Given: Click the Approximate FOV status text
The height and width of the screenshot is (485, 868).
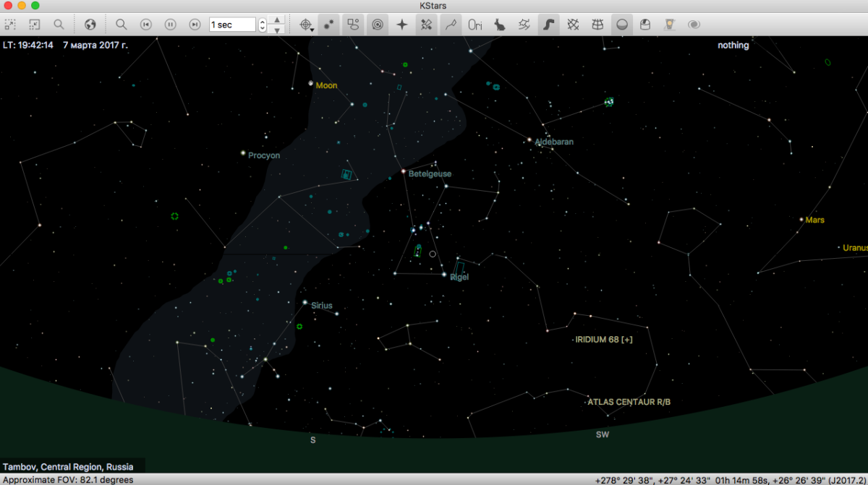Looking at the screenshot, I should tap(68, 480).
